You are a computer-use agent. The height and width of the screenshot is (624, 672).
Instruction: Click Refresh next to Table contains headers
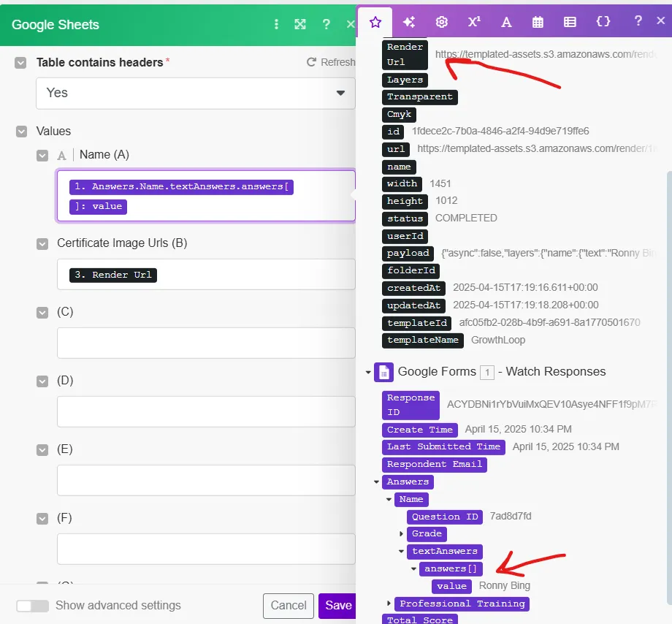(x=330, y=62)
